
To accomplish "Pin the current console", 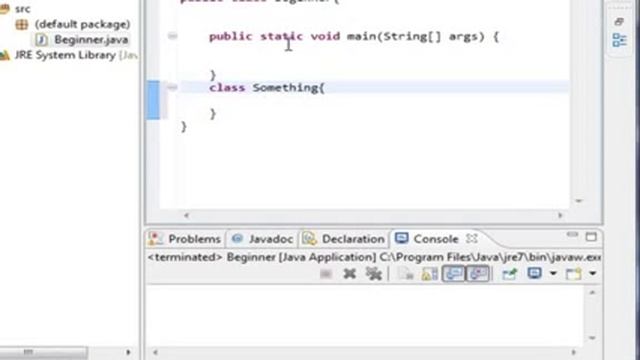I will [x=509, y=273].
